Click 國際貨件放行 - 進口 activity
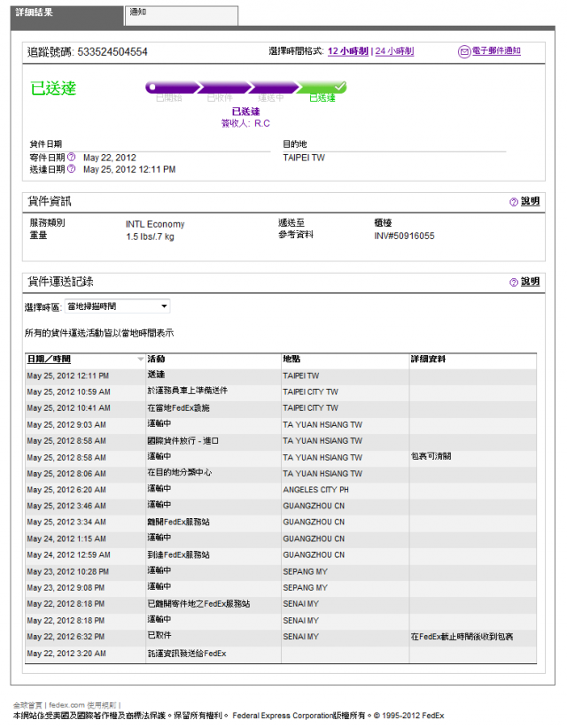The image size is (567, 728). coord(183,440)
